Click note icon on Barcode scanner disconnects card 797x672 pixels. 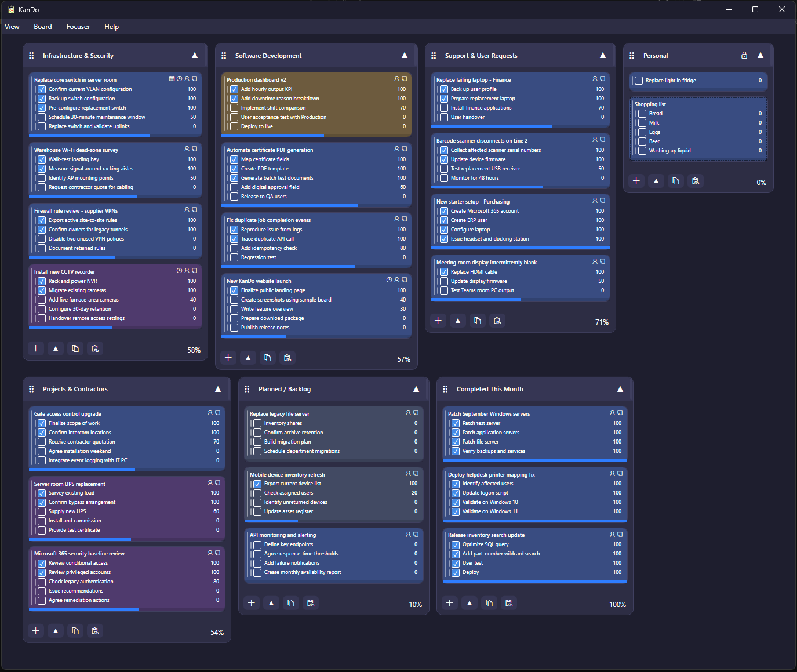[x=603, y=140]
